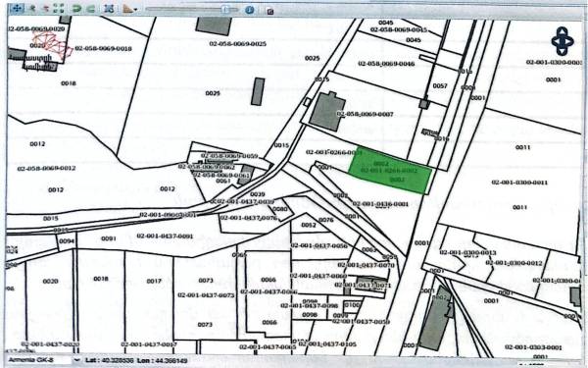Select the green highlighted parcel

[x=390, y=171]
